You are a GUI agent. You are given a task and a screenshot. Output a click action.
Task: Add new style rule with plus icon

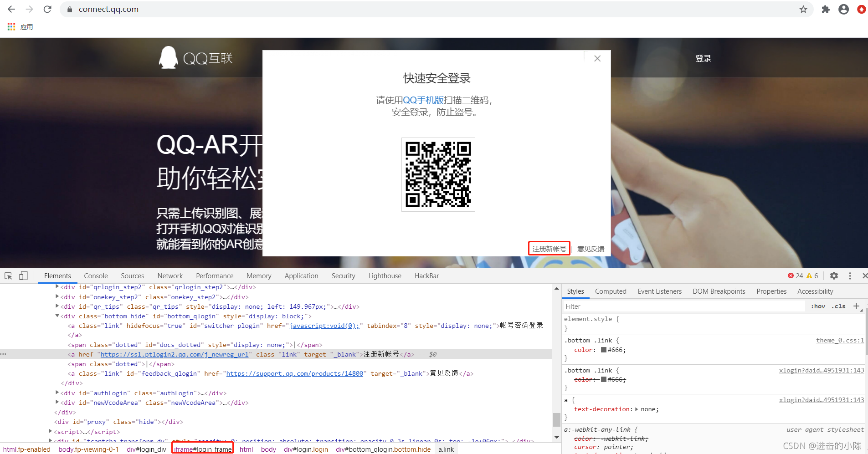point(857,306)
